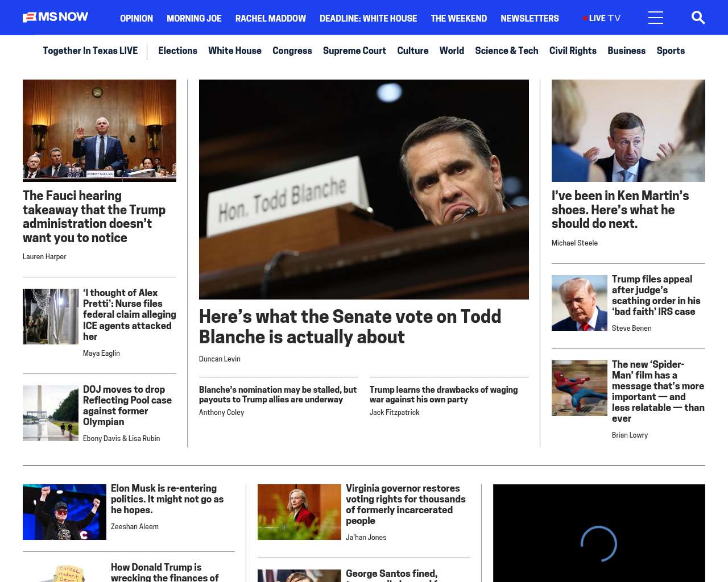Image resolution: width=728 pixels, height=582 pixels.
Task: Open the Todd Blanche hero image
Action: point(364,189)
